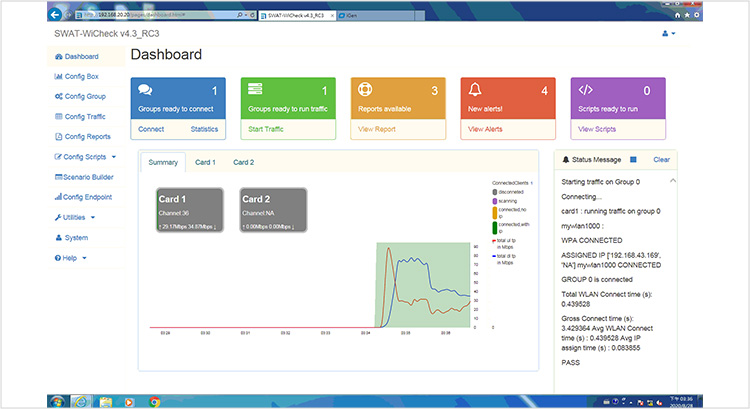This screenshot has height=409, width=750.
Task: Toggle total ul tp legend entry
Action: [x=503, y=244]
